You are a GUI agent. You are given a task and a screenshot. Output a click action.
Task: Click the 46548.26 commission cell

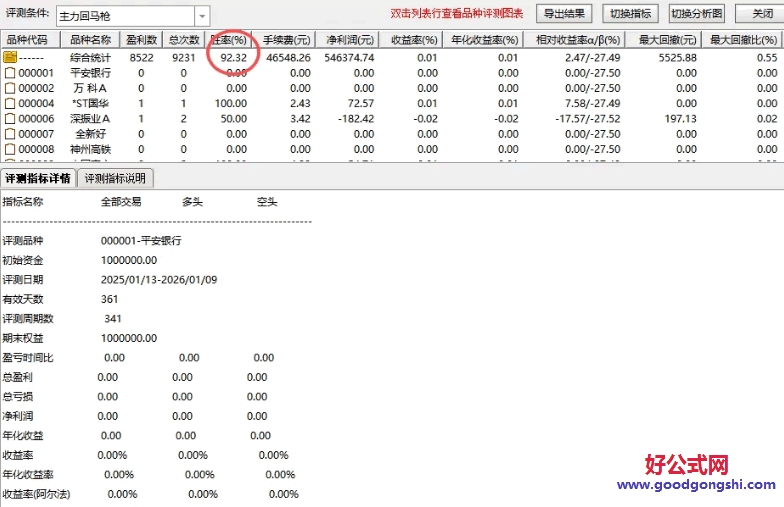(288, 58)
